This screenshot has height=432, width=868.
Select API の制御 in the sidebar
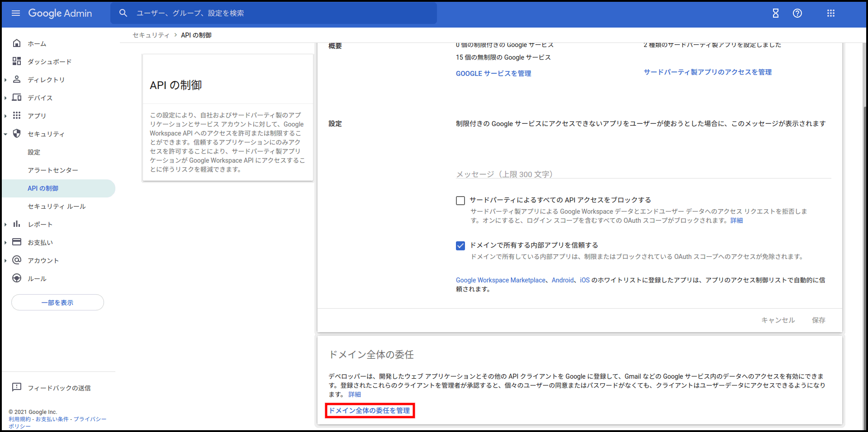point(58,188)
